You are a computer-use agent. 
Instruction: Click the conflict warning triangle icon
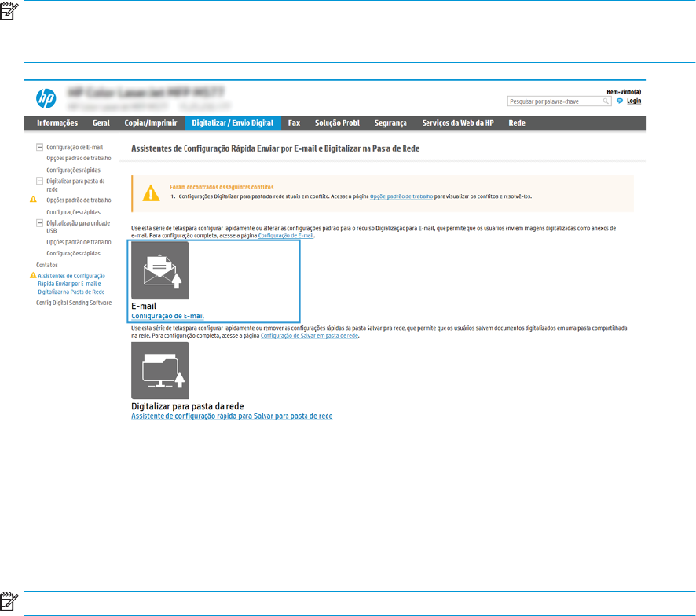click(151, 193)
